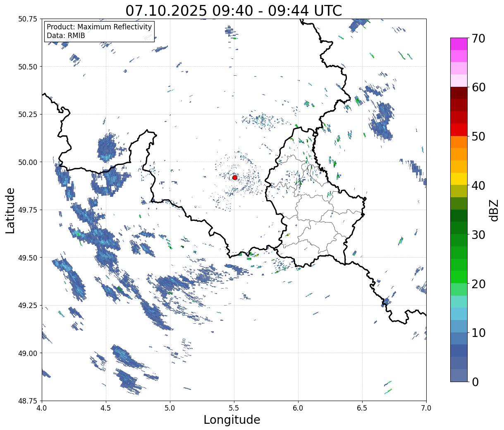Click the colorbar tick label 0
Screen dimensions: 504x430
pyautogui.click(x=475, y=382)
